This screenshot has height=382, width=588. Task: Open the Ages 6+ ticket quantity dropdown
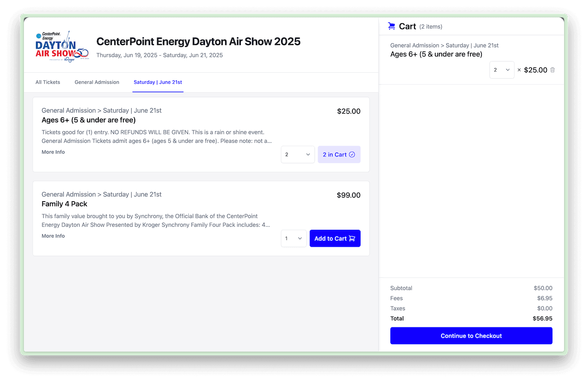[x=298, y=155]
